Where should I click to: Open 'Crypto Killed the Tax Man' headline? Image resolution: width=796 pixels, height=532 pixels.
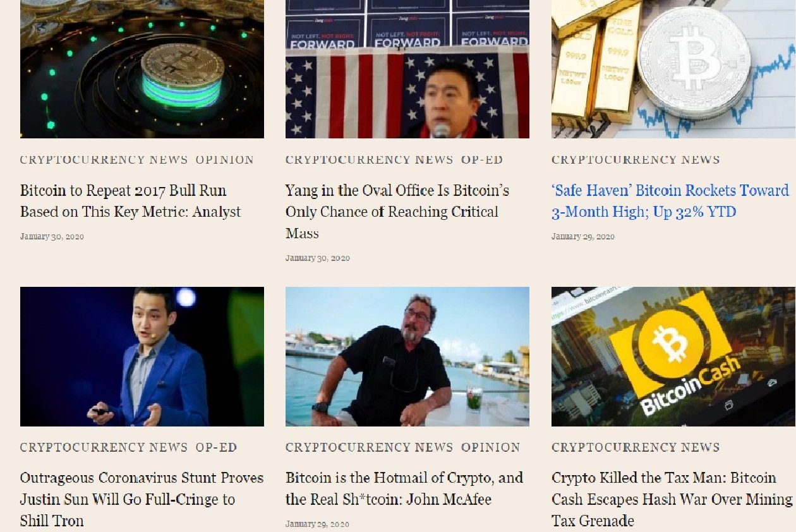(672, 499)
